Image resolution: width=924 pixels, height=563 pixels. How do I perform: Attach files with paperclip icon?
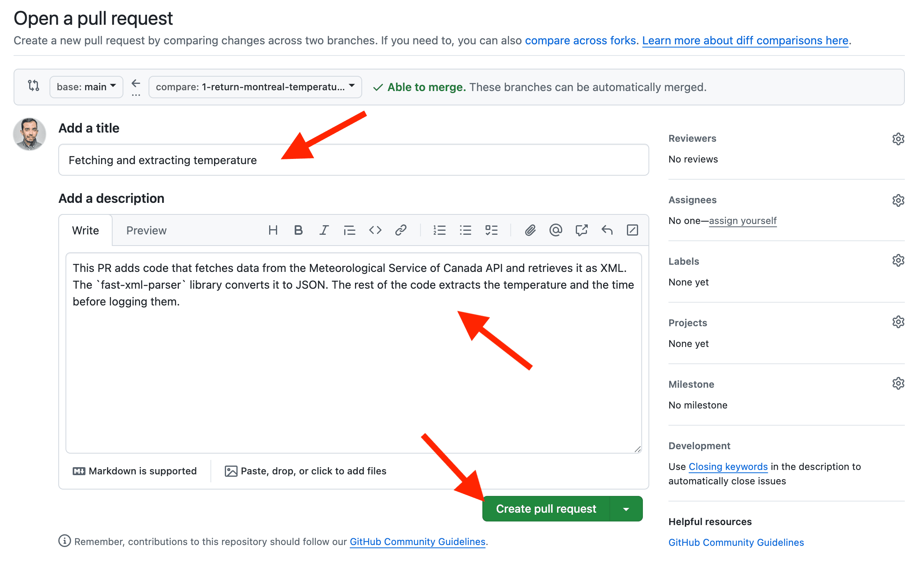pos(530,230)
